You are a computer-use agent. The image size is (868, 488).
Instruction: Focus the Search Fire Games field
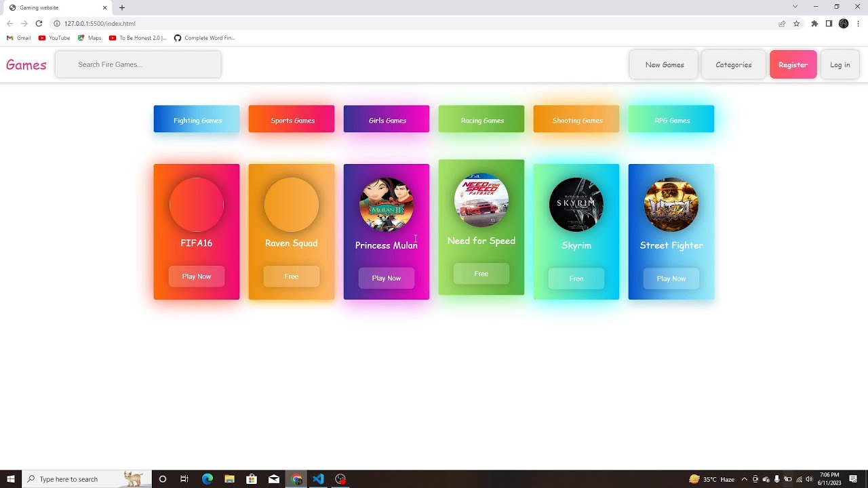138,64
